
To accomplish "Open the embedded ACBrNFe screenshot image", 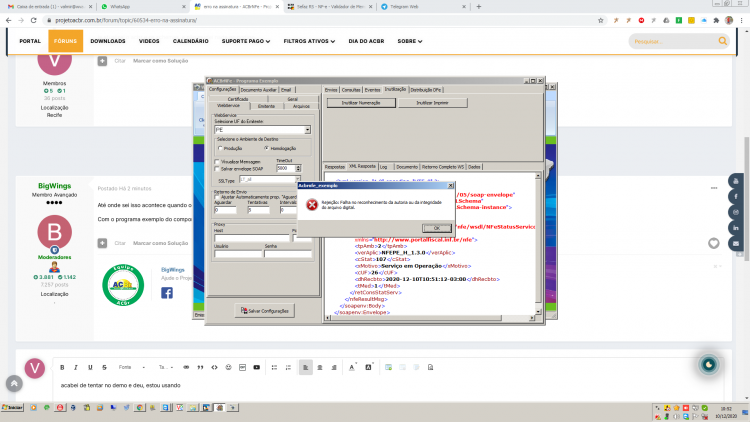I will click(375, 201).
